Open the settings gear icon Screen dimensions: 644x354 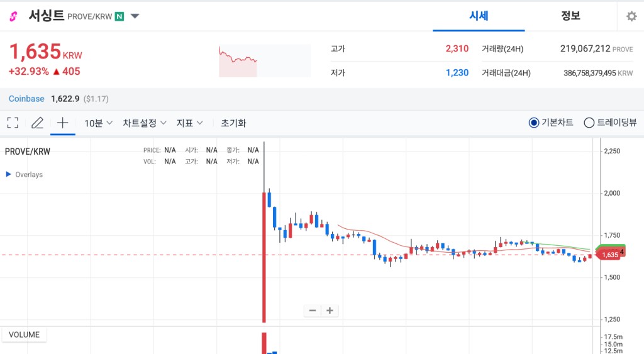pos(631,16)
